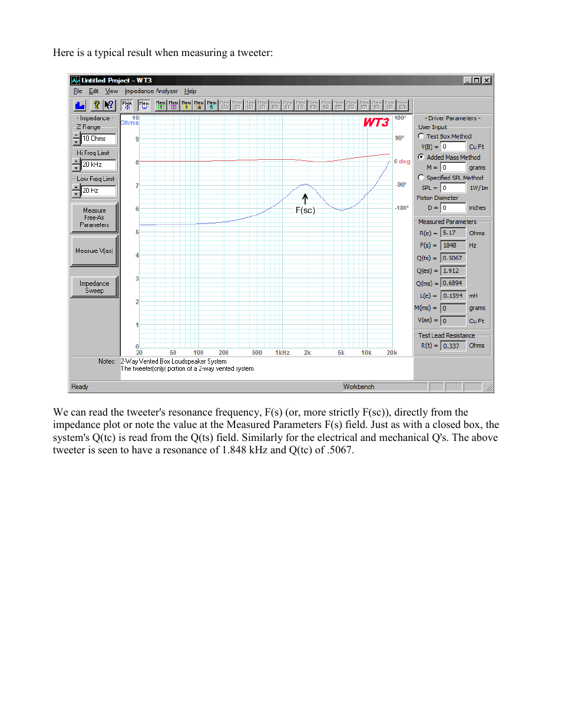Select the Test Box Method radio button
Image resolution: width=562 pixels, height=728 pixels.
(x=421, y=136)
